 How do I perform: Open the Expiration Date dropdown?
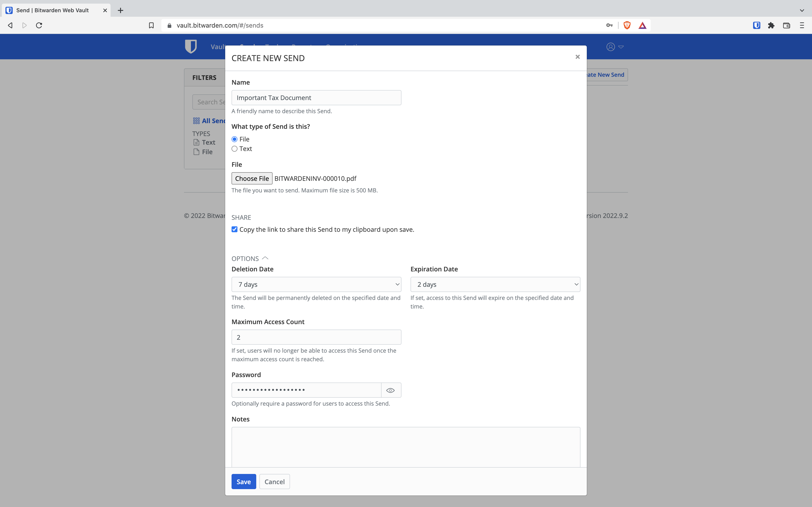[x=495, y=284]
